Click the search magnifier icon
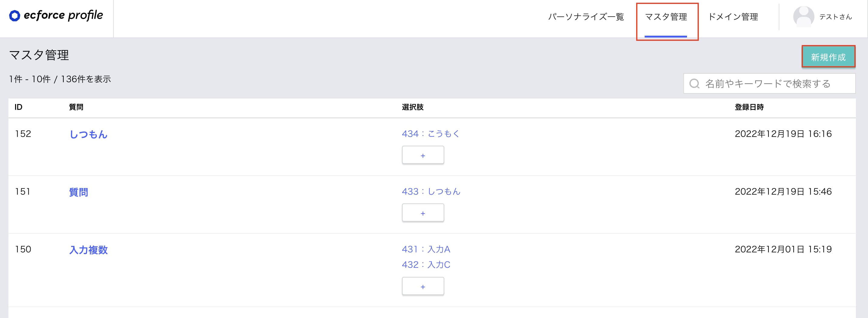The image size is (868, 318). [695, 83]
